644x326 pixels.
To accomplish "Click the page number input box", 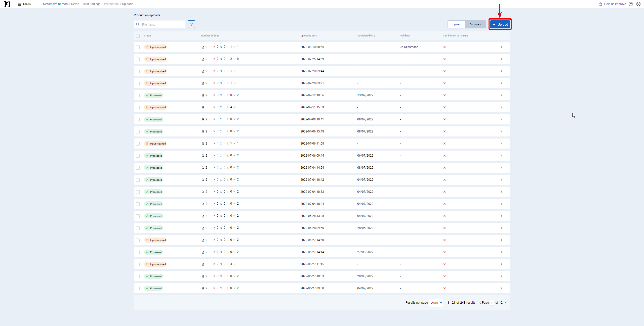I will pos(492,303).
